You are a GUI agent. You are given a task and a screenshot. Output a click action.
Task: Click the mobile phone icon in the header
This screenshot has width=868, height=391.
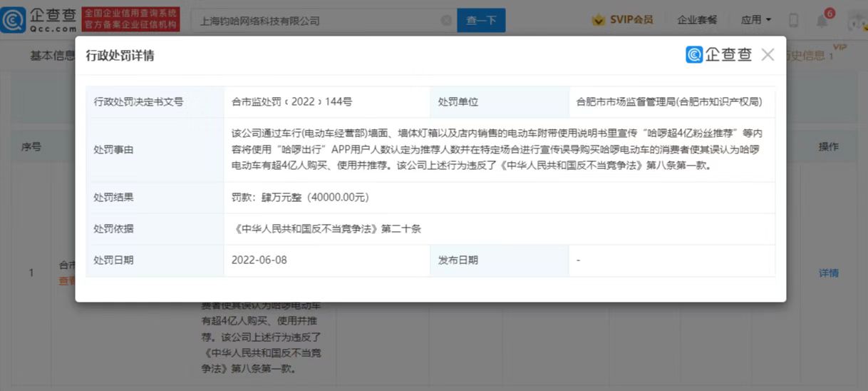[x=794, y=21]
